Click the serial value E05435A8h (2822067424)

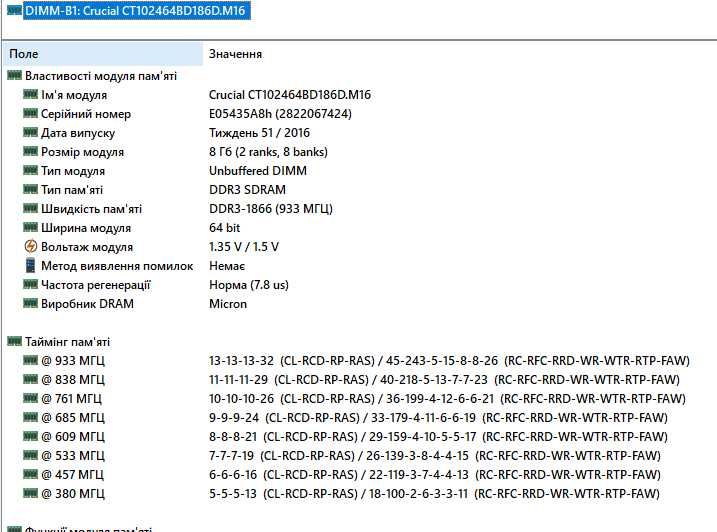pos(280,114)
